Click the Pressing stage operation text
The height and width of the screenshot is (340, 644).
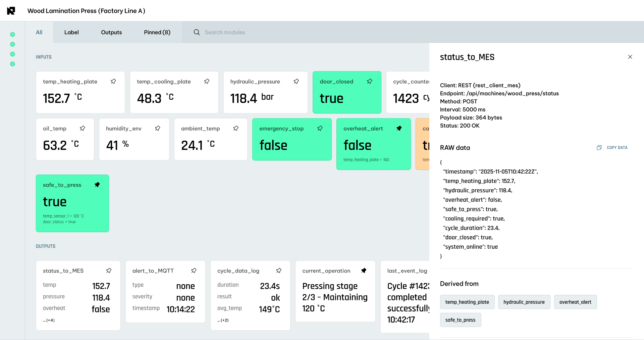coord(335,297)
